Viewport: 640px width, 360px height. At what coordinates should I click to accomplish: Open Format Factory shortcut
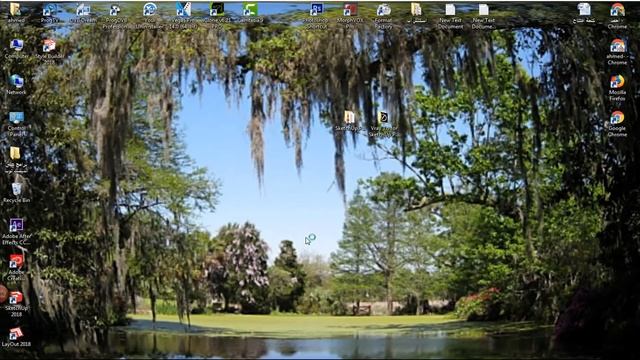[x=383, y=16]
